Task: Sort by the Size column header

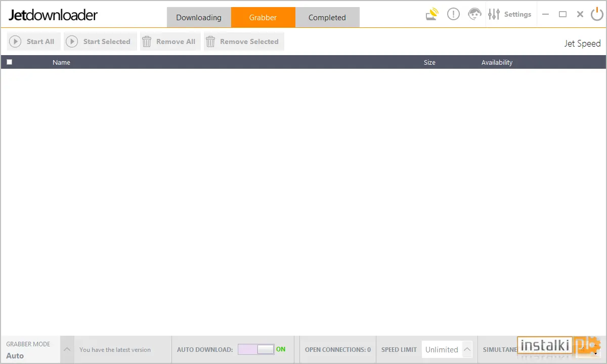Action: [x=429, y=62]
